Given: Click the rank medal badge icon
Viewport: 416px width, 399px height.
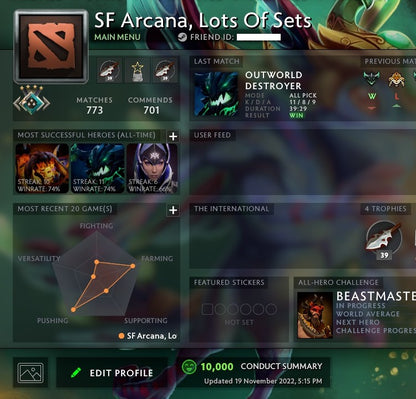Looking at the screenshot, I should pyautogui.click(x=31, y=100).
